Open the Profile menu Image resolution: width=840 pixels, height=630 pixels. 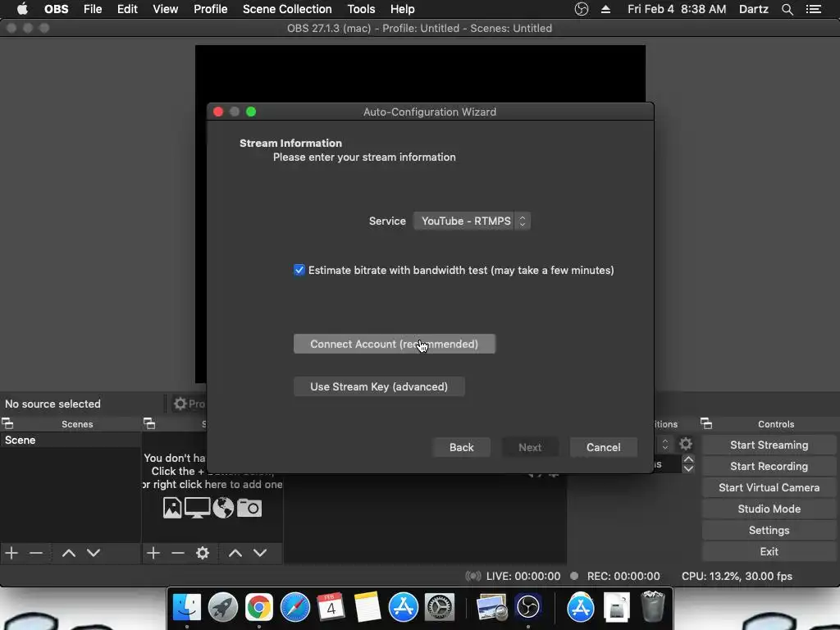point(211,9)
